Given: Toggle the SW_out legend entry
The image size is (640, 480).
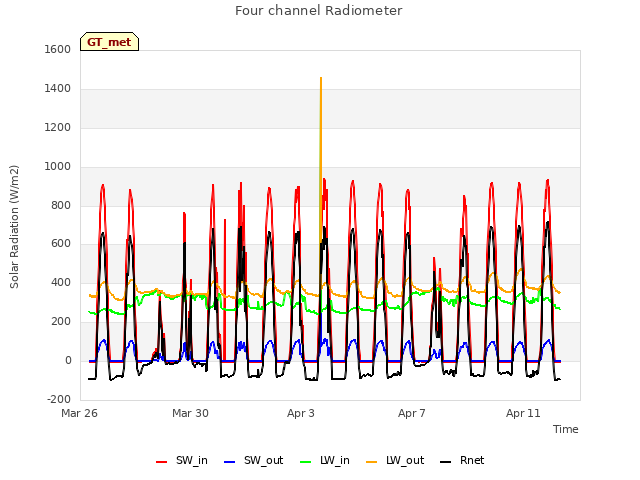Looking at the screenshot, I should (x=253, y=460).
